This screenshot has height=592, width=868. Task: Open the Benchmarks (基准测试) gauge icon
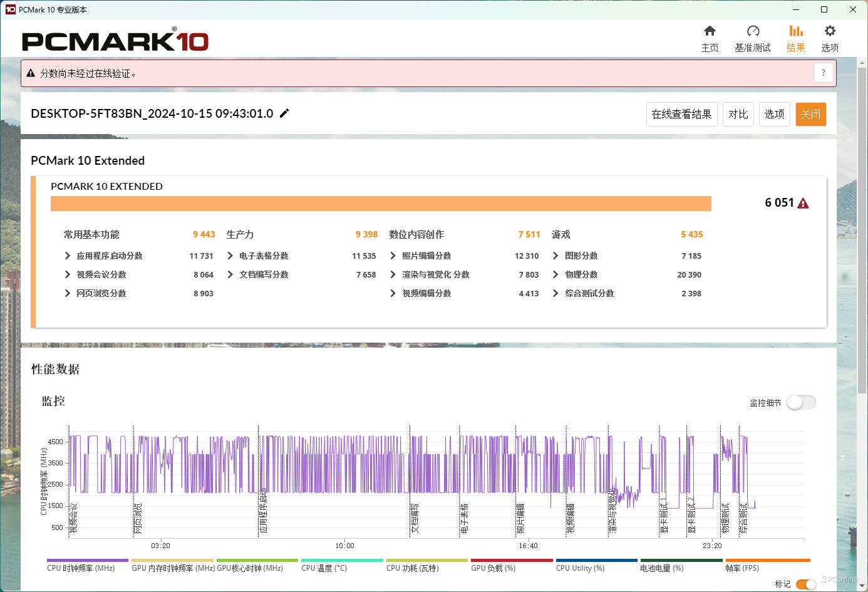753,31
